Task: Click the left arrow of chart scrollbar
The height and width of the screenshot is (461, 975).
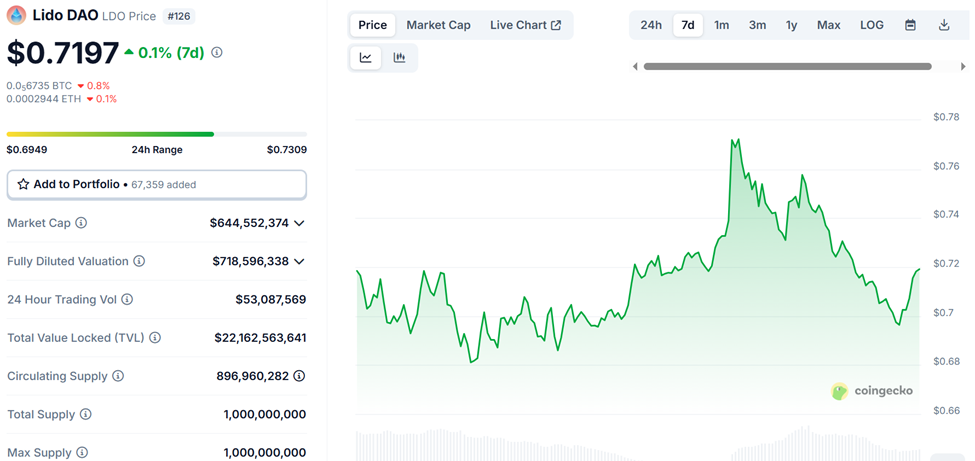Action: [x=635, y=67]
